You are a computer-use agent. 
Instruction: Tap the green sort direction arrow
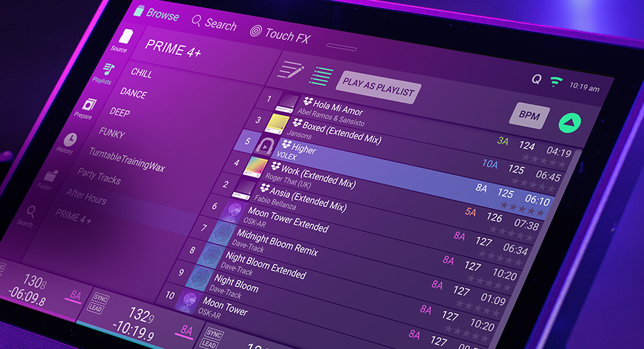(570, 122)
